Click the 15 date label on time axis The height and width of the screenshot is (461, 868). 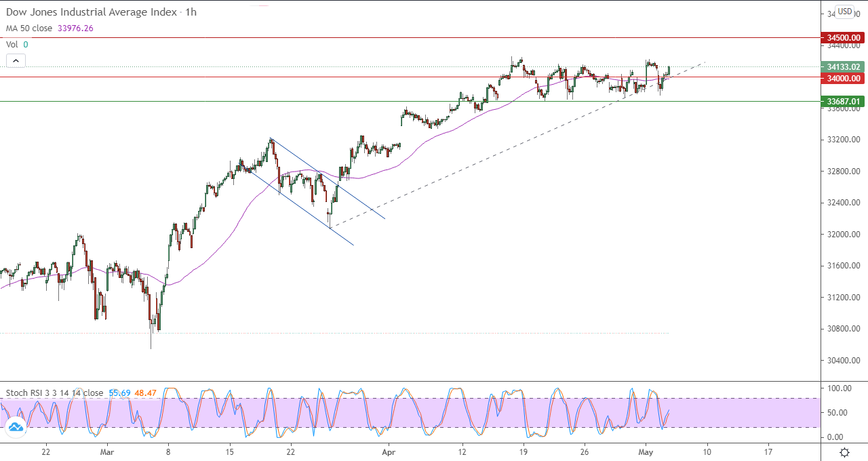[230, 452]
